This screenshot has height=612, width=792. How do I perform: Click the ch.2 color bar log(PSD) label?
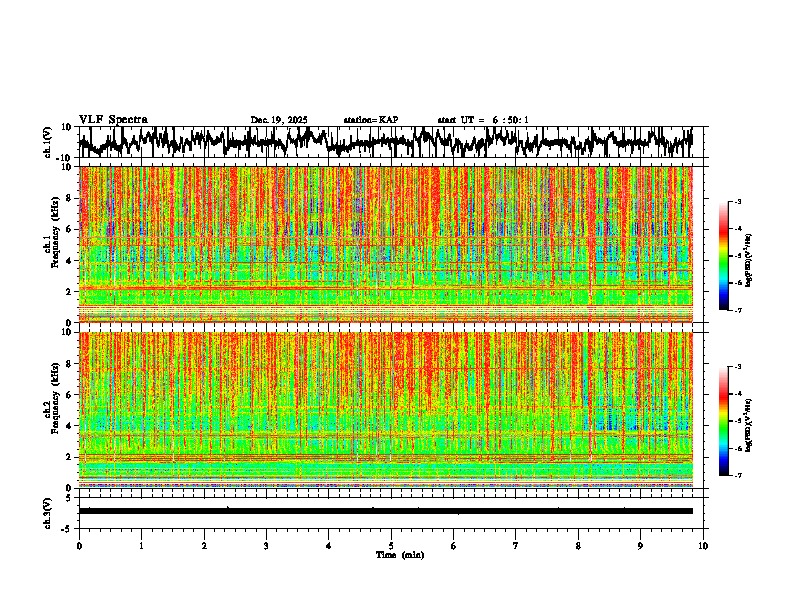point(748,425)
